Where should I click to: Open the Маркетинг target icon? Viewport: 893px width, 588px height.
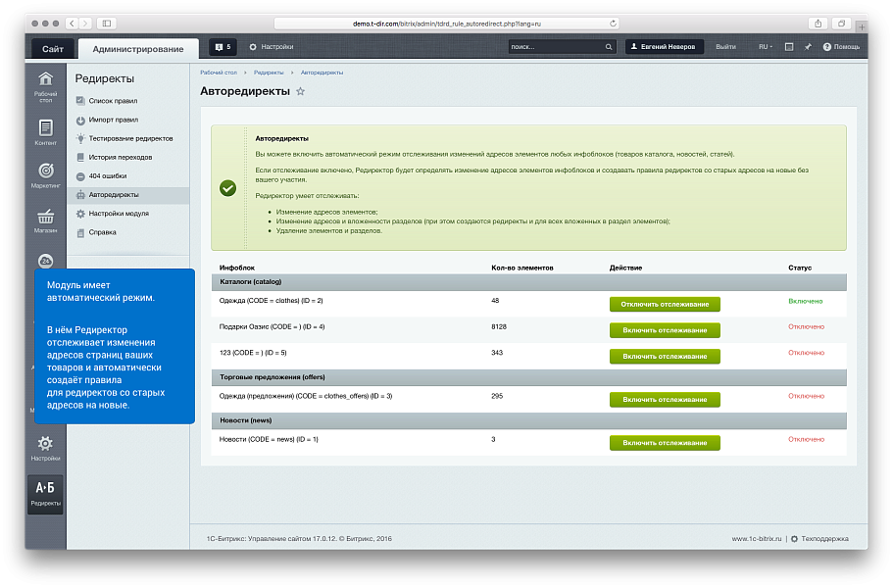click(x=45, y=171)
